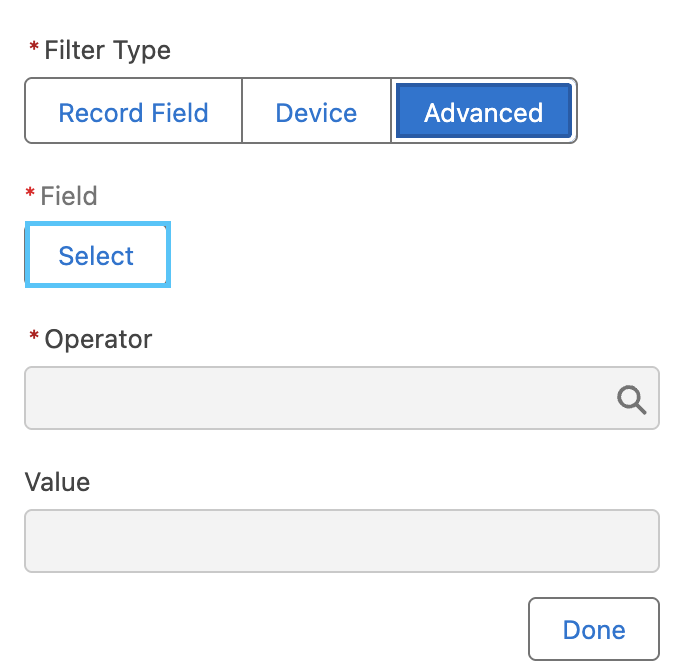The image size is (682, 666).
Task: Switch filter type to Device
Action: pos(316,113)
